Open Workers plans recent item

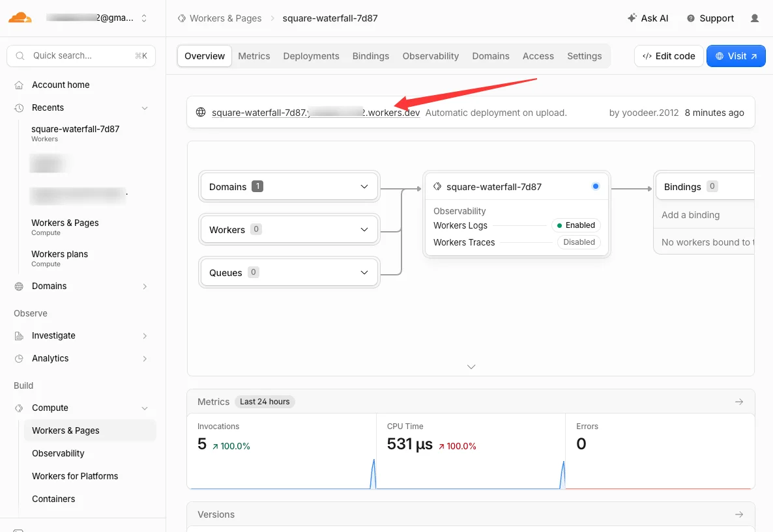tap(60, 258)
